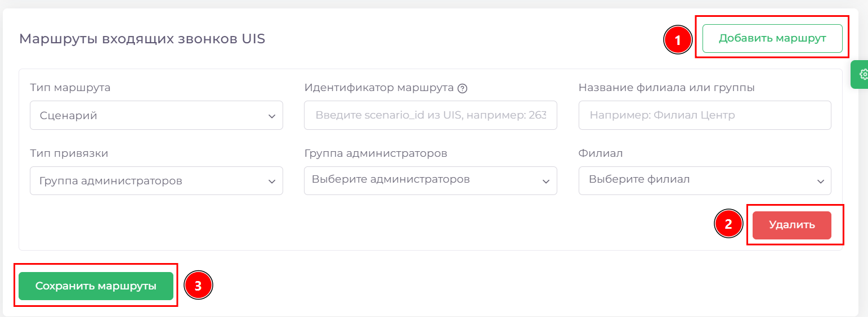The height and width of the screenshot is (317, 868).
Task: Open the Тип маршрута dropdown showing Сценарий
Action: click(x=156, y=115)
